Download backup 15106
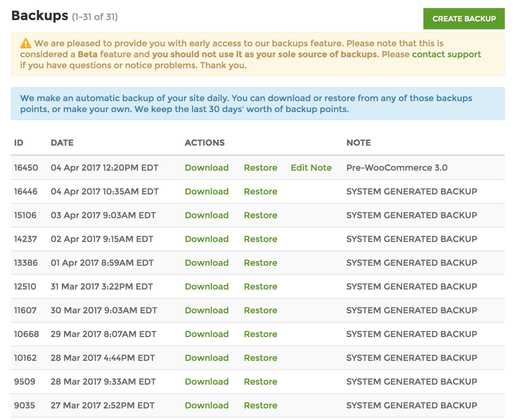The image size is (517, 420). (207, 215)
